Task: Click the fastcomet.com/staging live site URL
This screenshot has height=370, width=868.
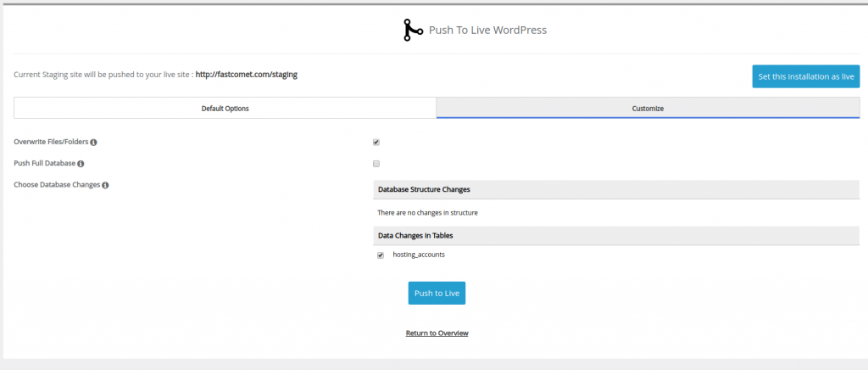Action: pos(246,75)
